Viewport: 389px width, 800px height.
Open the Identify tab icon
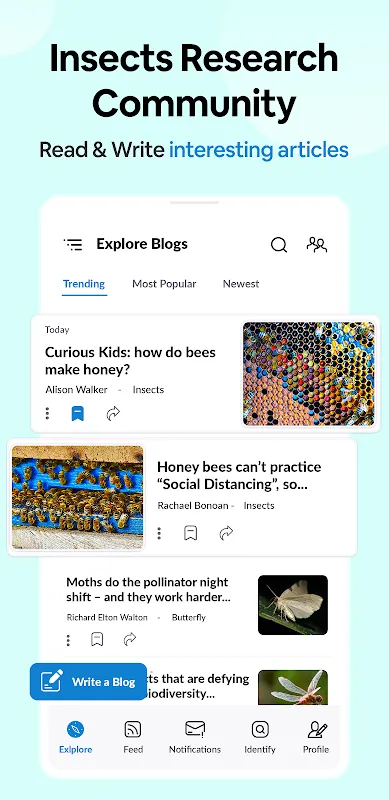point(260,730)
